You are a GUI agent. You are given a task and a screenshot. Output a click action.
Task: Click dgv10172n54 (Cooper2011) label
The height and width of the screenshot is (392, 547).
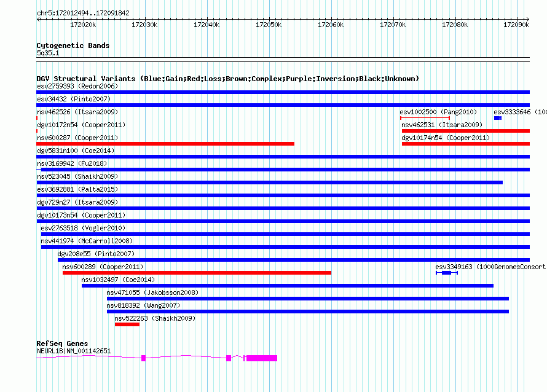coord(81,125)
